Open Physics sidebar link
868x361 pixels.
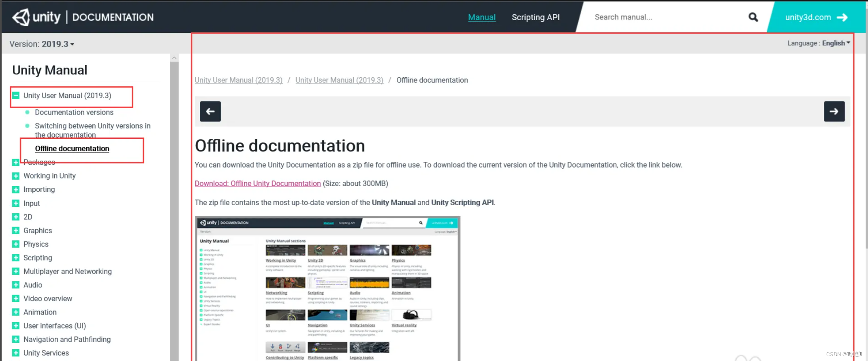[36, 244]
